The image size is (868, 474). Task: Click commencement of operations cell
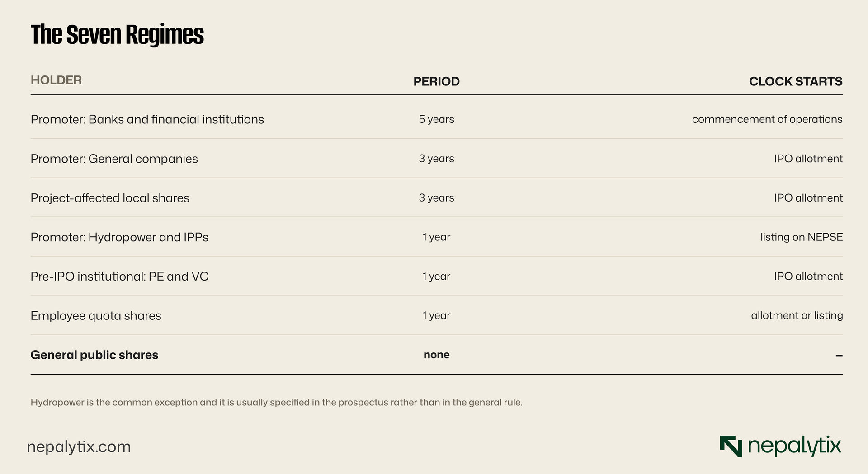coord(767,119)
